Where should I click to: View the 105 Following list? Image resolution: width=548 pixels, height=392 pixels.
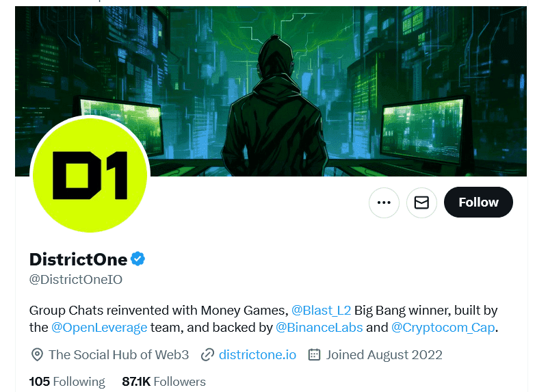[x=67, y=382]
